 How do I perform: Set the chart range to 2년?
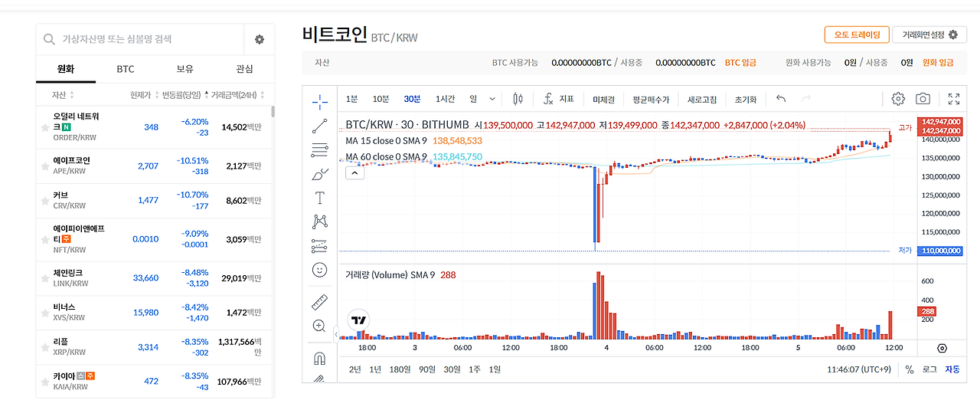tap(354, 369)
